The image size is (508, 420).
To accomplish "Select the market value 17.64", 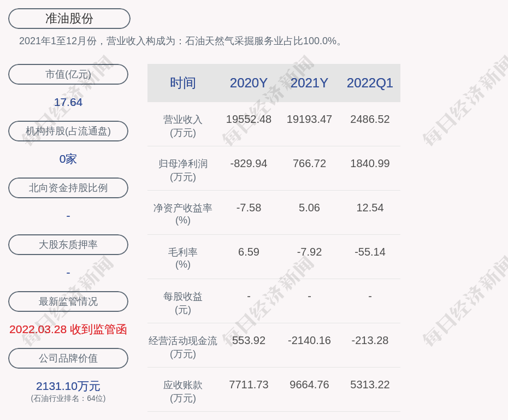I will click(x=68, y=102).
